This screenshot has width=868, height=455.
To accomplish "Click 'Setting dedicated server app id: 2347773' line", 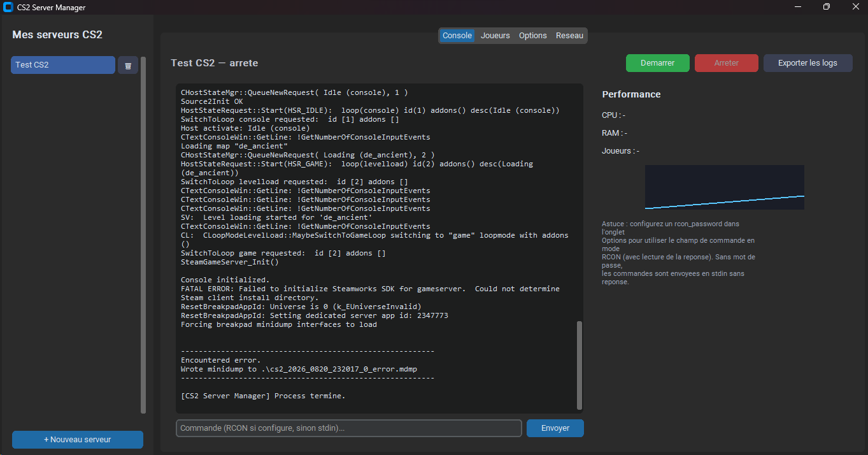I will coord(315,315).
